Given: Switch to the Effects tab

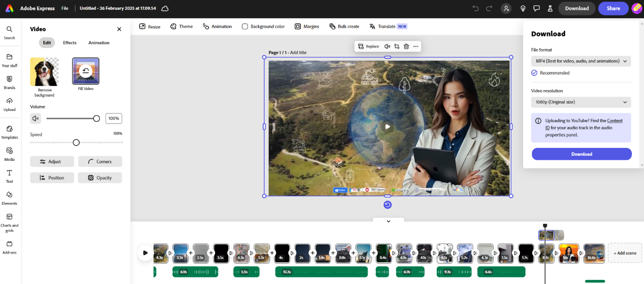Looking at the screenshot, I should (70, 43).
